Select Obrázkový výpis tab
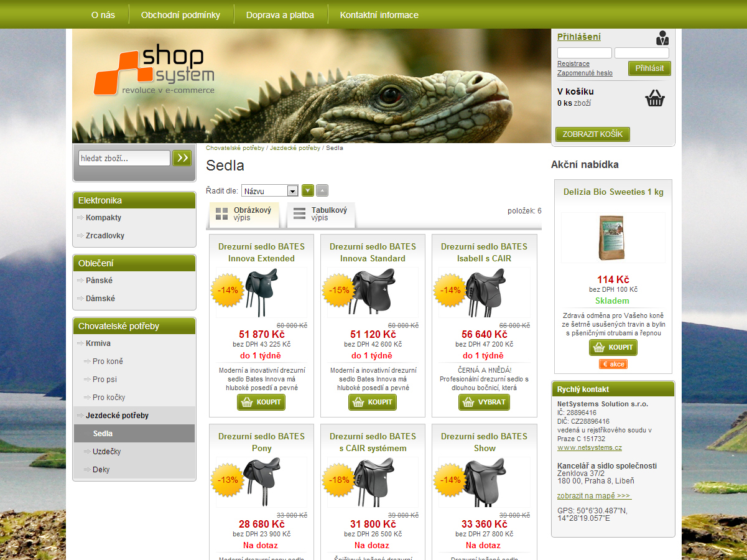The image size is (747, 560). [244, 214]
